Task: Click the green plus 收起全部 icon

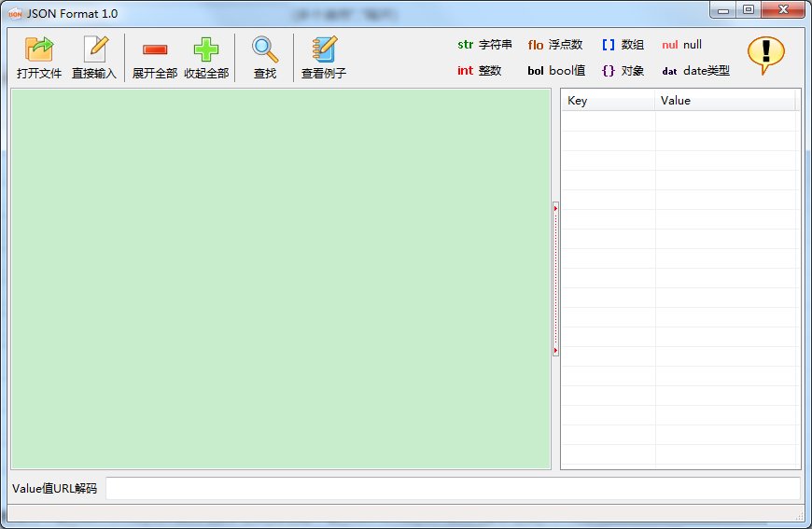Action: pyautogui.click(x=206, y=49)
